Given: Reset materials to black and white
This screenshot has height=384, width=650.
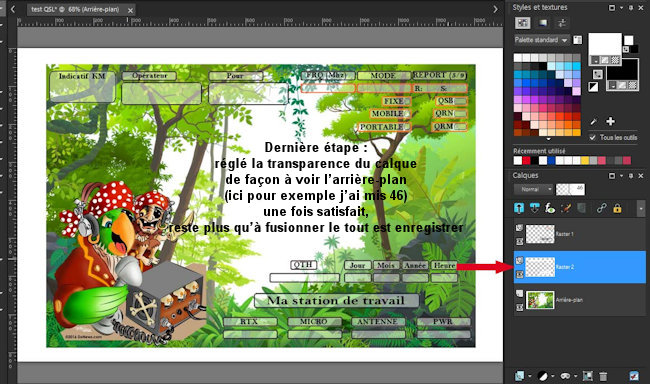Looking at the screenshot, I should coord(593,87).
